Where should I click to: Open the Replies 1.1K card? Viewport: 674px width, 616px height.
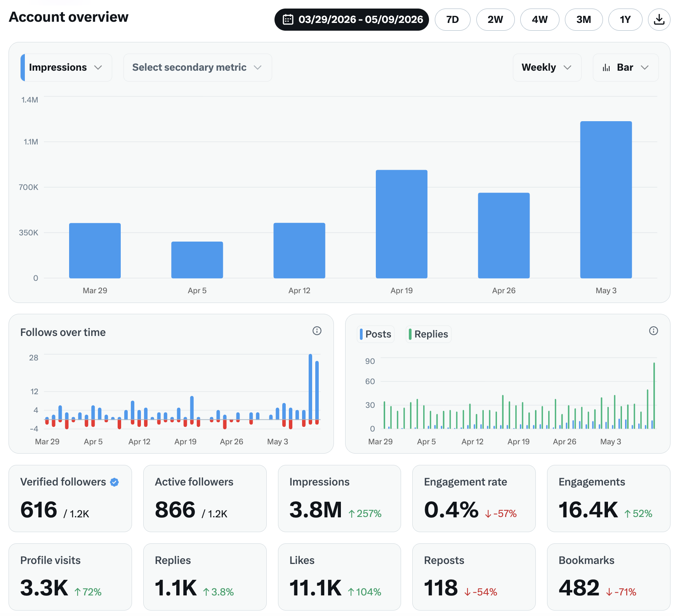pyautogui.click(x=205, y=577)
